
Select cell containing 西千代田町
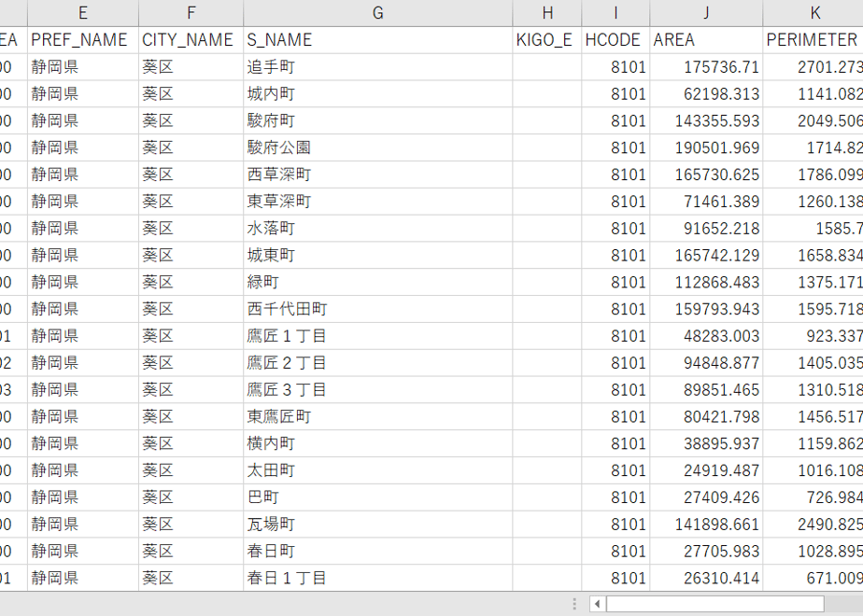click(377, 309)
